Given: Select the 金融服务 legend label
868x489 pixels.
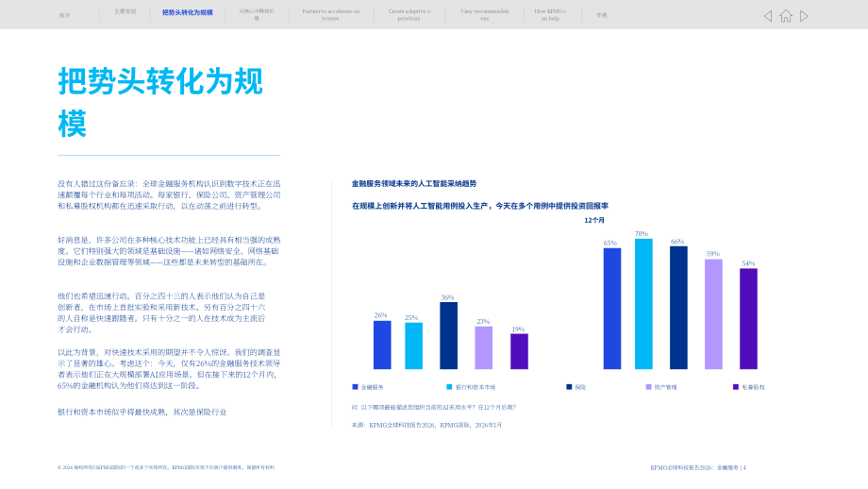Looking at the screenshot, I should tap(373, 387).
